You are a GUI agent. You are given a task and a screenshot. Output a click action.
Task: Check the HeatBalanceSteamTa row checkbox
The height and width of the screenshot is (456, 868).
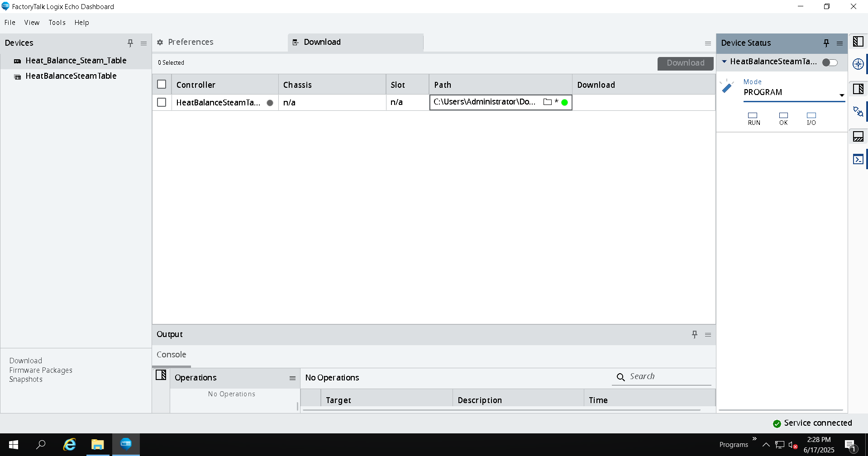point(162,102)
